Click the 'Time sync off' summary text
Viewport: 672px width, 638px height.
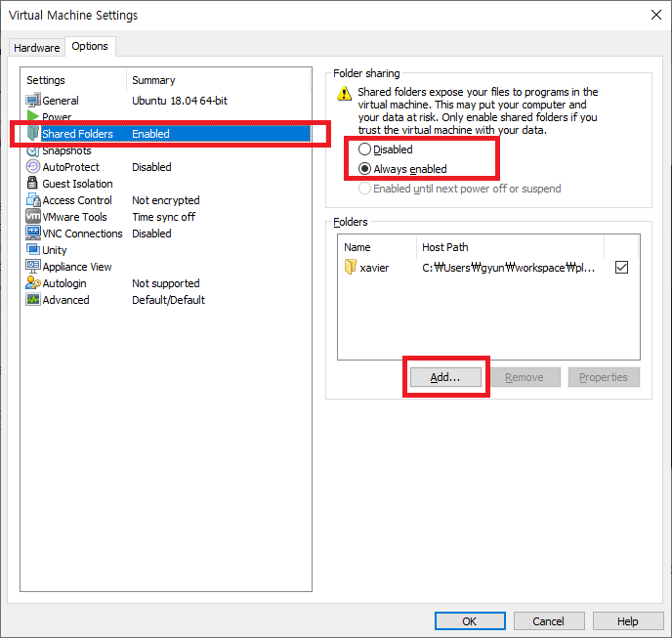[x=164, y=217]
